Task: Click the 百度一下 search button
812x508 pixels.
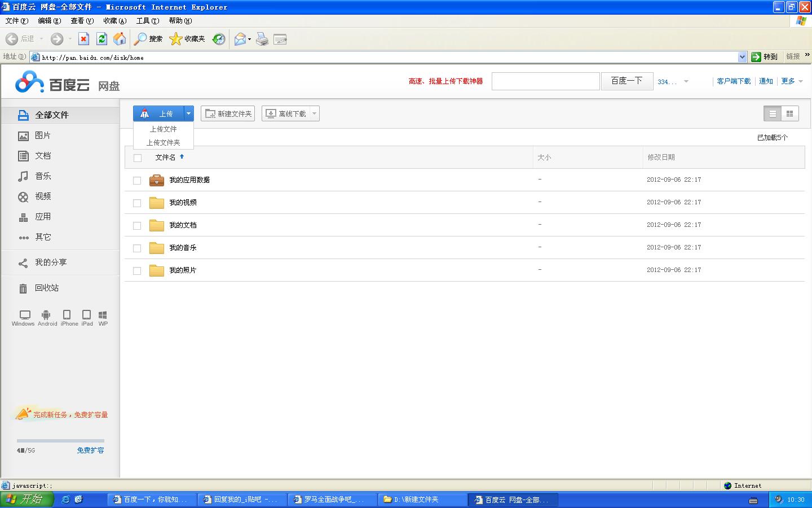Action: pyautogui.click(x=627, y=81)
